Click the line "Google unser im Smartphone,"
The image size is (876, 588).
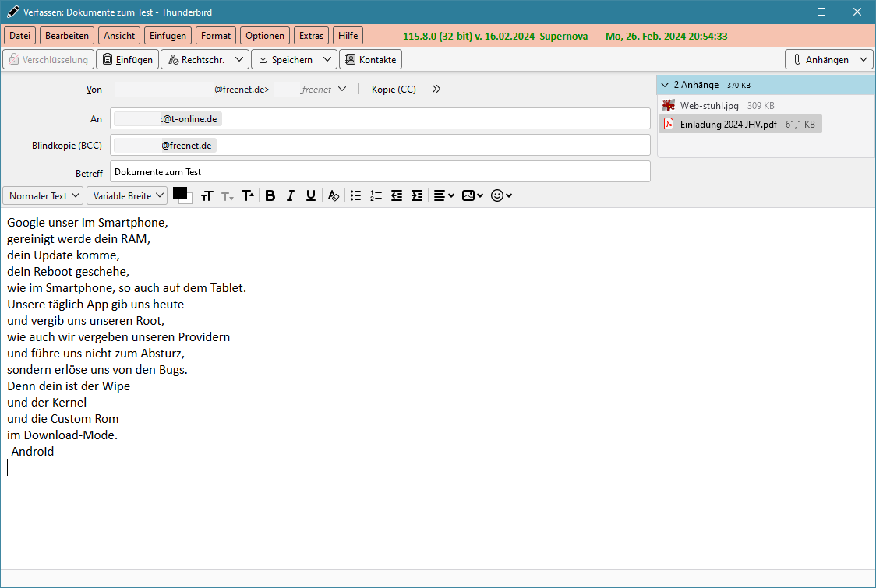pos(88,222)
